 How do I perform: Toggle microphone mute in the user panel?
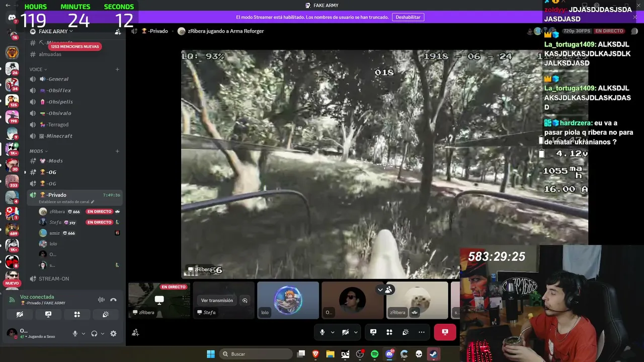[x=75, y=333]
